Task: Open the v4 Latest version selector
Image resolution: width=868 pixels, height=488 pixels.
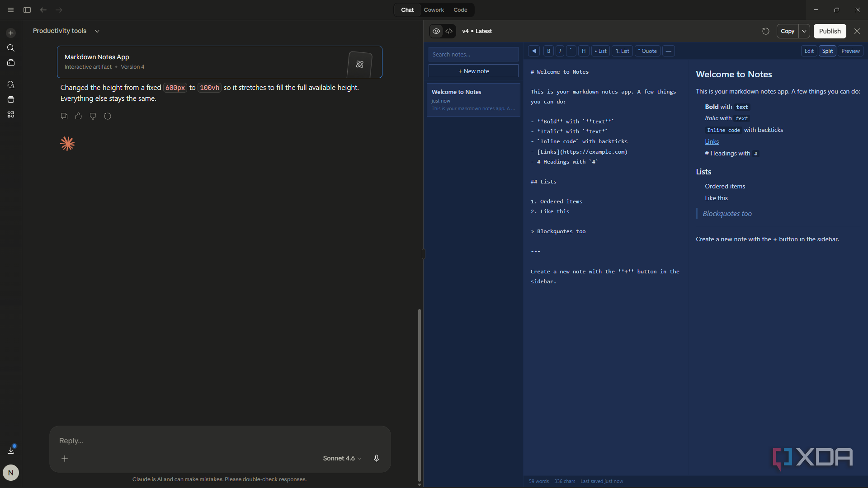Action: click(x=477, y=31)
